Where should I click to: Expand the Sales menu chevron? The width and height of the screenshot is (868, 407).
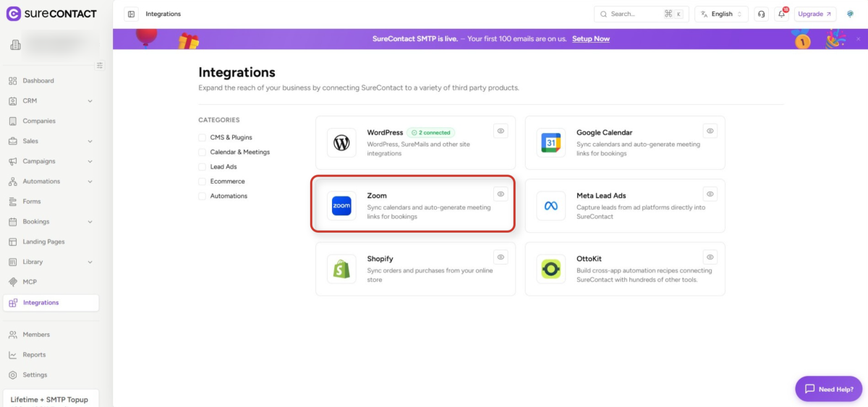(90, 141)
